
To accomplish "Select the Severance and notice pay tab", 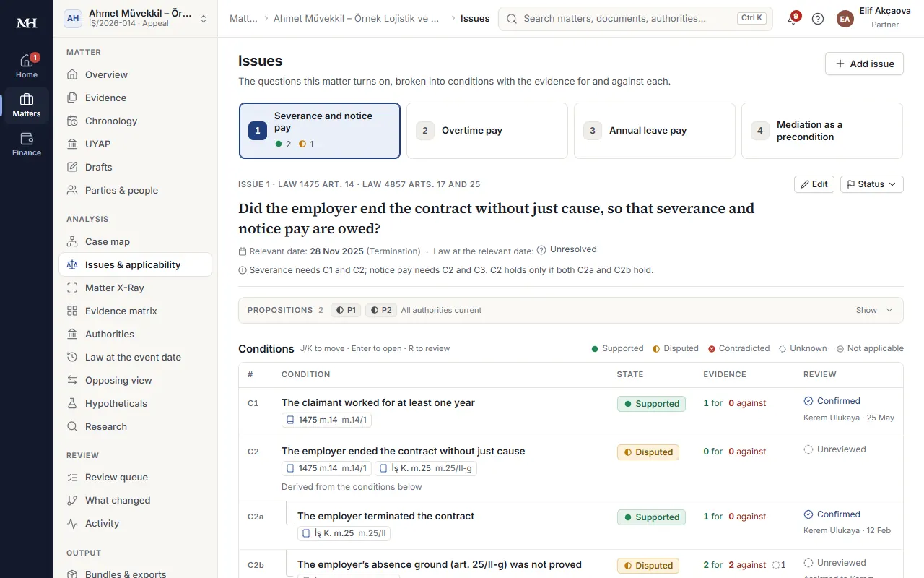I will (320, 131).
